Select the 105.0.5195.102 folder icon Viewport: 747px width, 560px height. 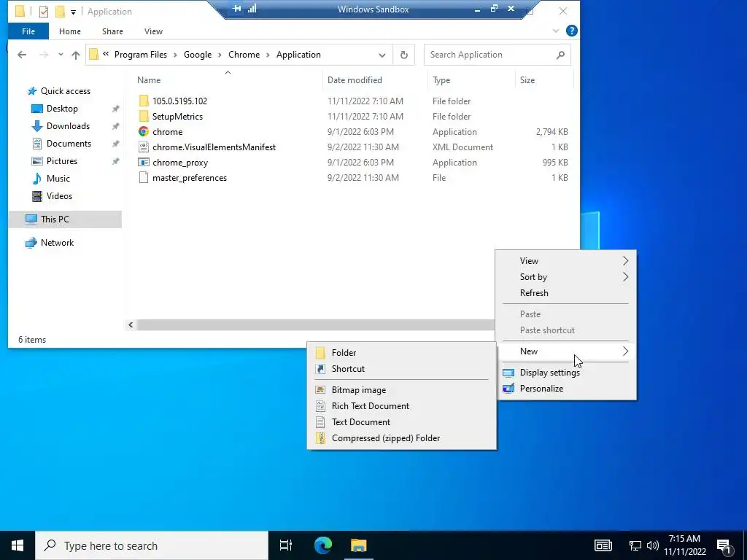(144, 101)
